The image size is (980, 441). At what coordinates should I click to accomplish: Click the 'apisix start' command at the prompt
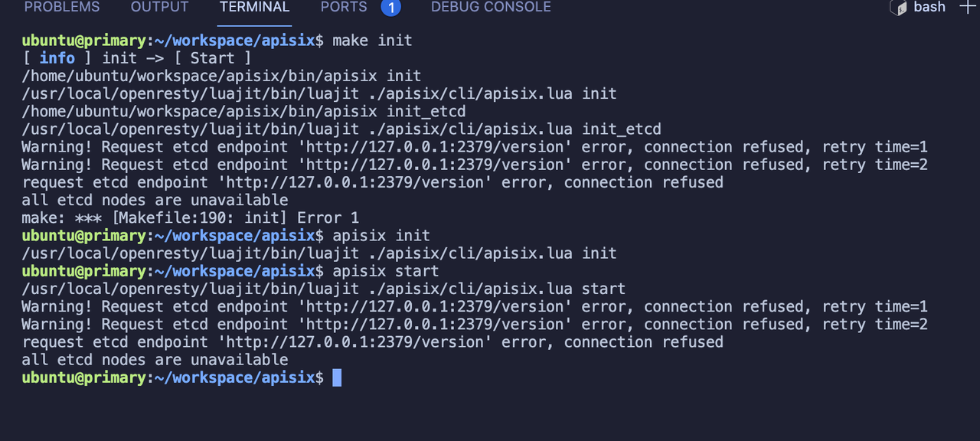point(386,271)
